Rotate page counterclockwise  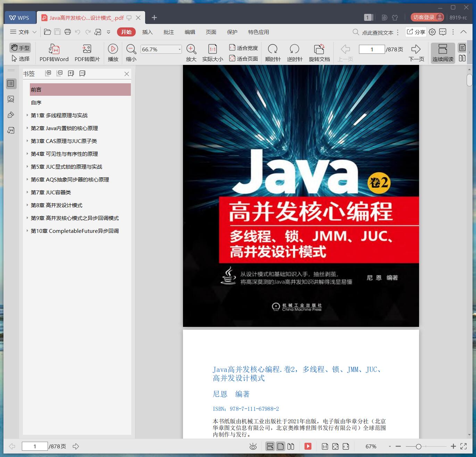click(x=294, y=53)
